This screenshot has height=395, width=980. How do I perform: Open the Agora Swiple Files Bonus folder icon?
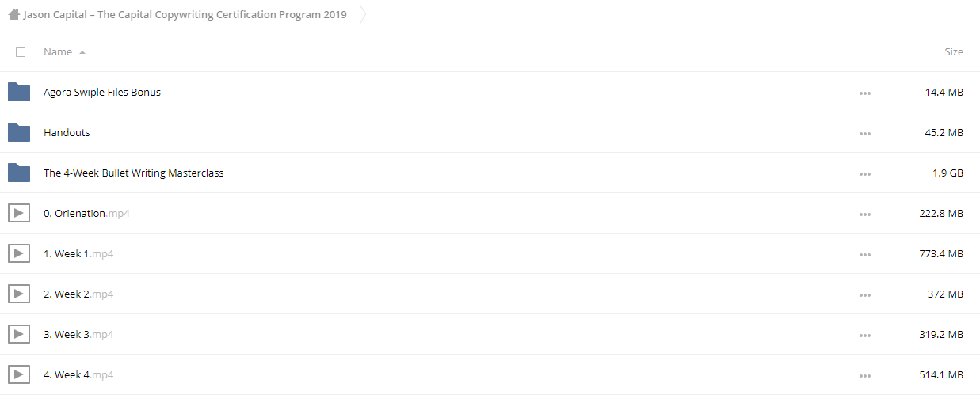19,92
